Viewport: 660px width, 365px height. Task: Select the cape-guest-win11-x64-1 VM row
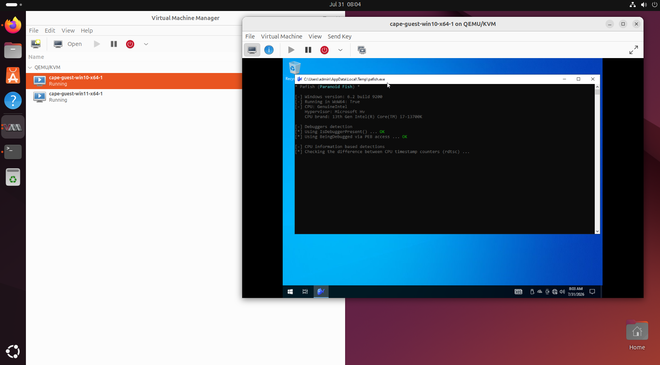click(x=134, y=97)
